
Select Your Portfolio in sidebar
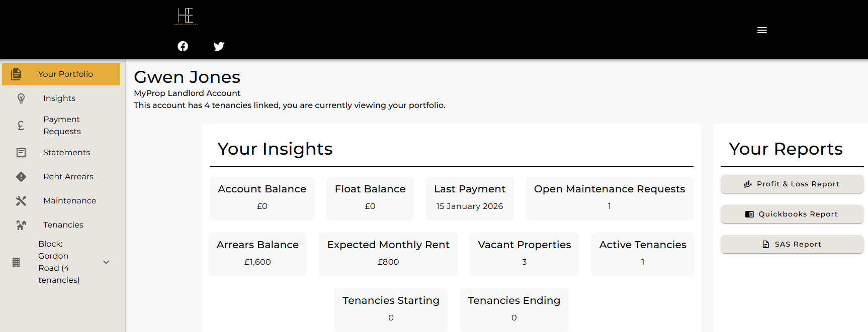pos(65,74)
